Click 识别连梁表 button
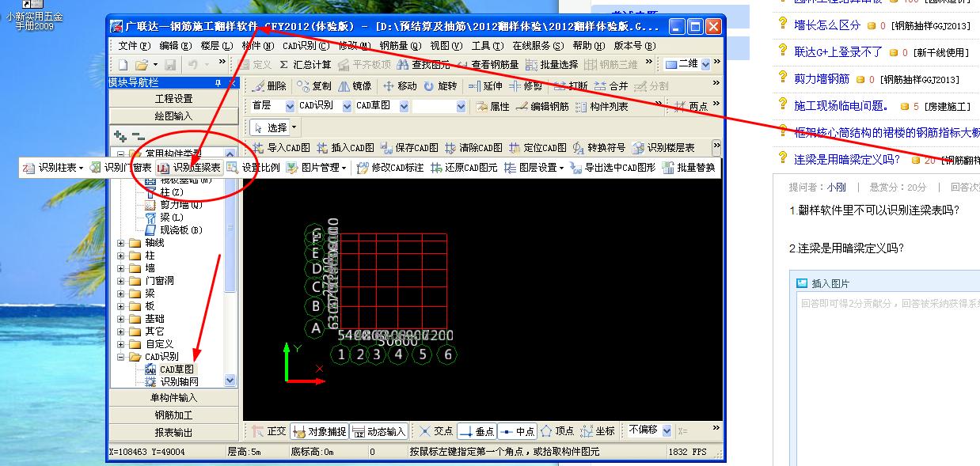980x466 pixels. (x=189, y=168)
